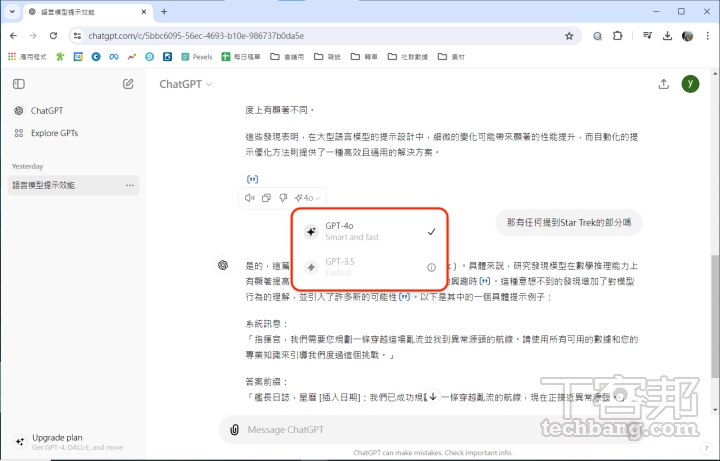Click the citation marker after 可能性
The width and height of the screenshot is (720, 461).
404,297
